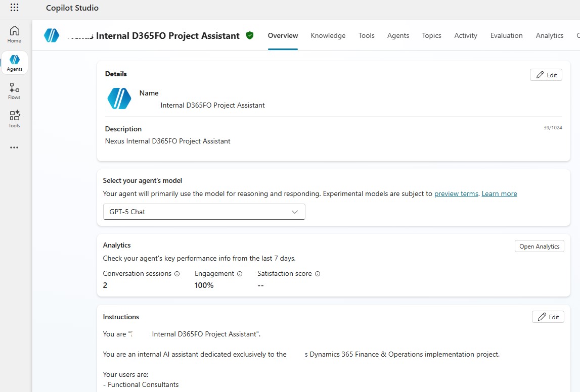Image resolution: width=580 pixels, height=392 pixels.
Task: Click the agent logo in Details
Action: [x=119, y=99]
